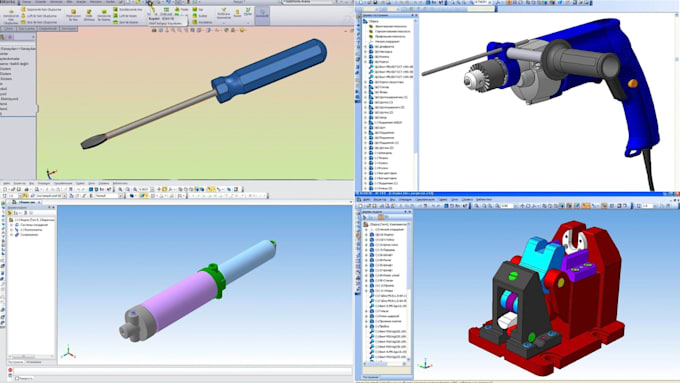Click Döndürerek Katı Oluşturma large ribbon icon
Viewport: 680px width, 383px height.
[11, 16]
